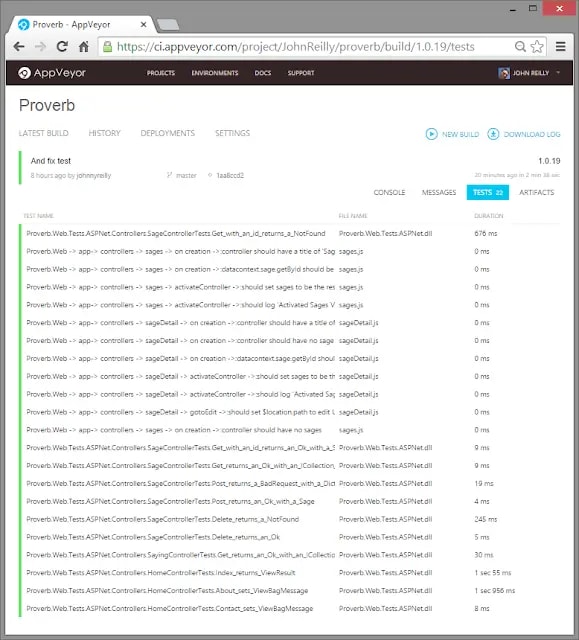Image resolution: width=579 pixels, height=640 pixels.
Task: Click the File Name column header
Action: (353, 216)
